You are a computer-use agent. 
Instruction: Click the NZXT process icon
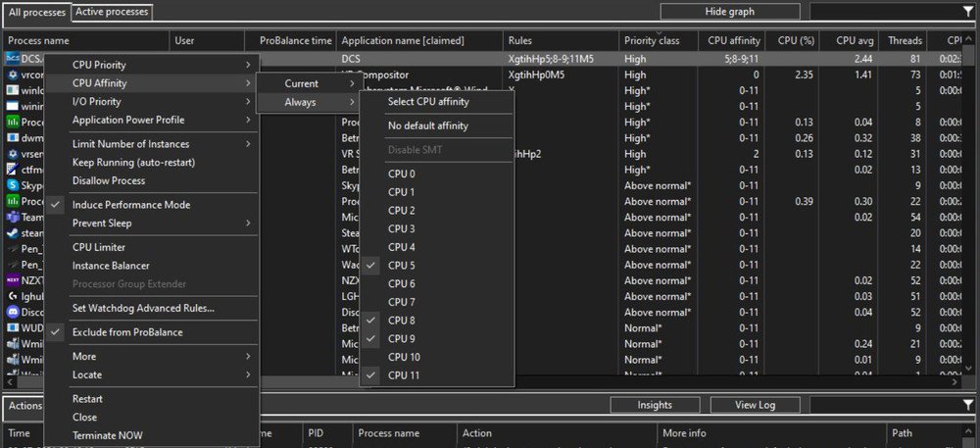13,280
